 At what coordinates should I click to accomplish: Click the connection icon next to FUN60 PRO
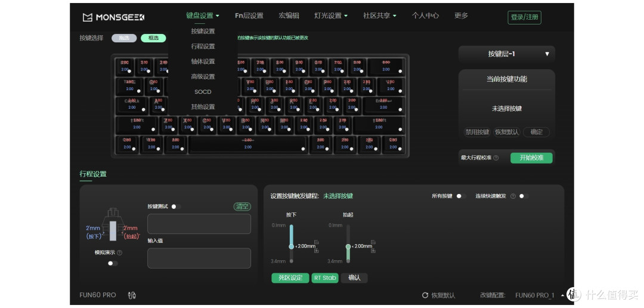point(132,295)
